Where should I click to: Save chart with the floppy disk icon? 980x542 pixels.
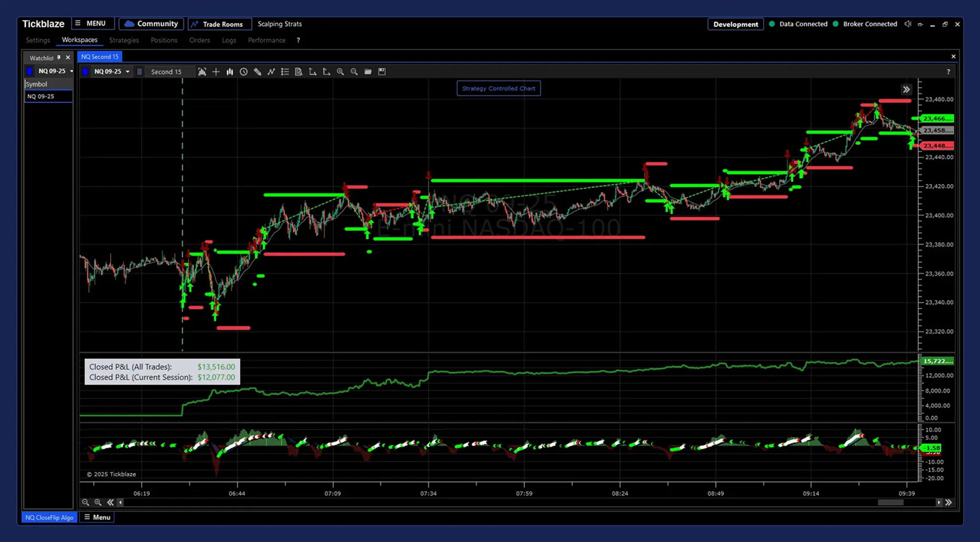(x=382, y=72)
